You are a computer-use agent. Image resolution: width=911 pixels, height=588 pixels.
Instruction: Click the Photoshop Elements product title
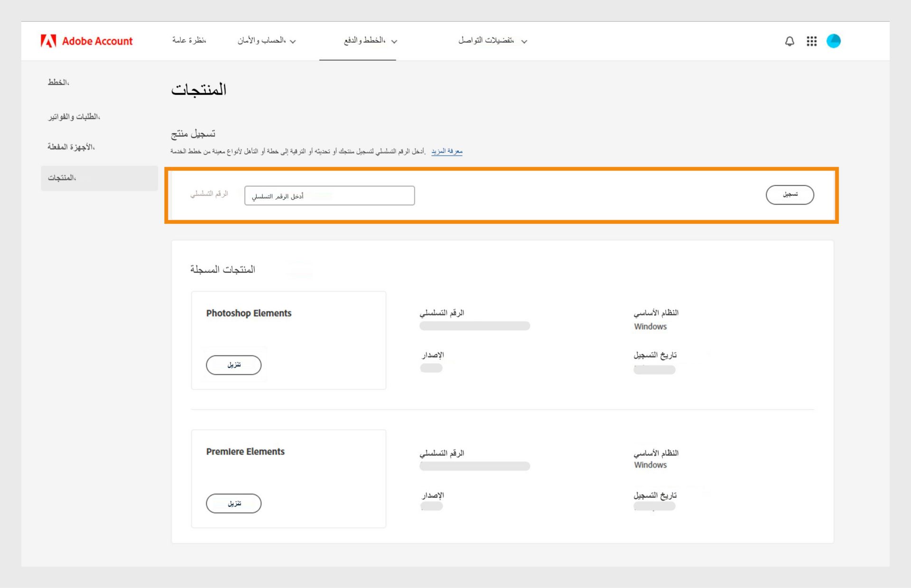point(248,313)
